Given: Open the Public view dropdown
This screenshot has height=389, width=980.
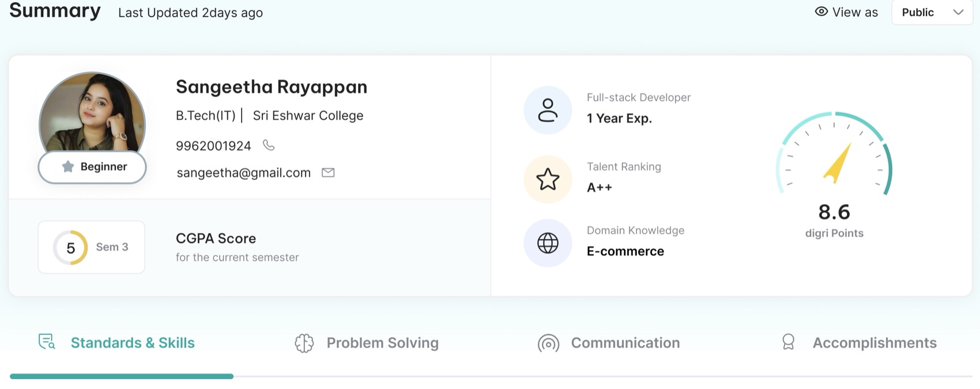Looking at the screenshot, I should click(932, 12).
